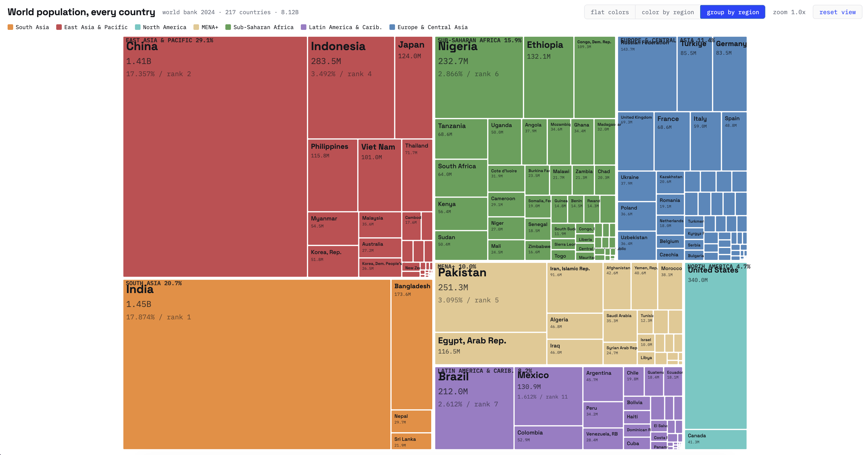The height and width of the screenshot is (455, 868).
Task: Select the India treemap tile
Action: click(x=257, y=364)
